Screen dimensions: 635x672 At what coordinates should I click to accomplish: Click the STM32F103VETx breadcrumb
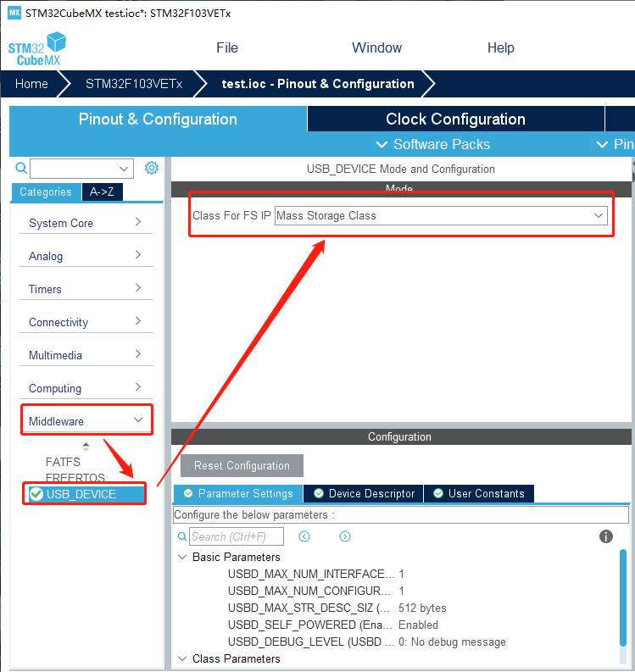[x=134, y=84]
